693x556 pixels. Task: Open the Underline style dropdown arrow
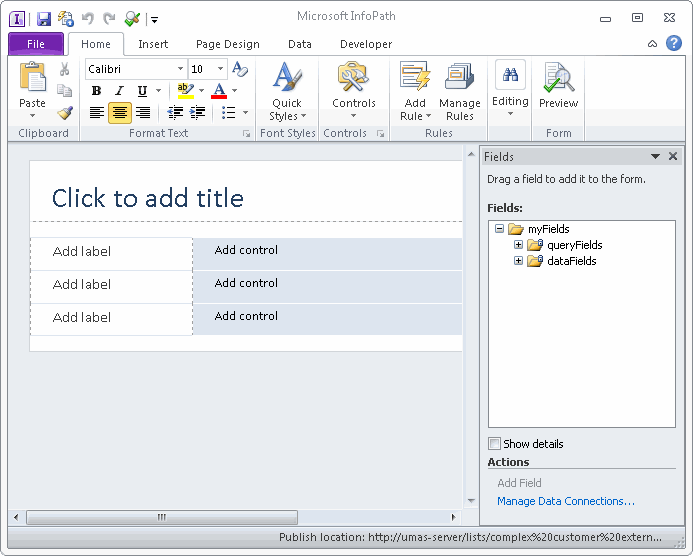pyautogui.click(x=158, y=91)
